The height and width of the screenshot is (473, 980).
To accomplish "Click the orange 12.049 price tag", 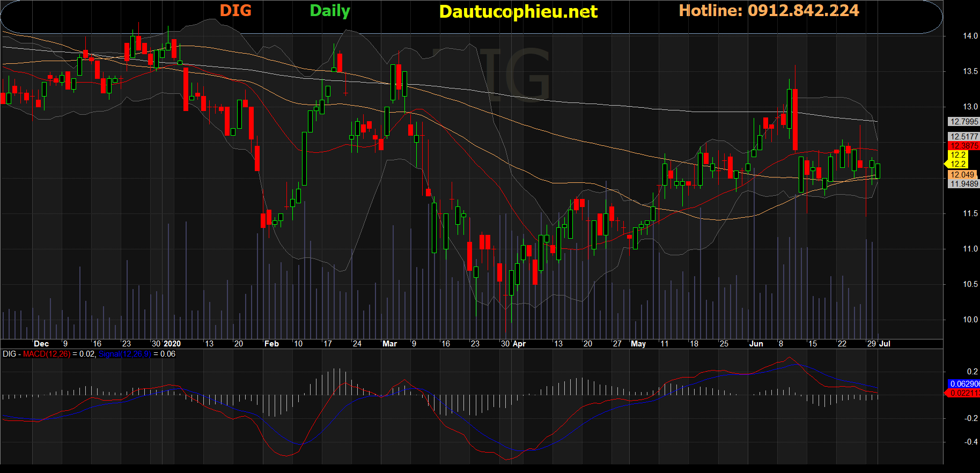I will coord(962,175).
